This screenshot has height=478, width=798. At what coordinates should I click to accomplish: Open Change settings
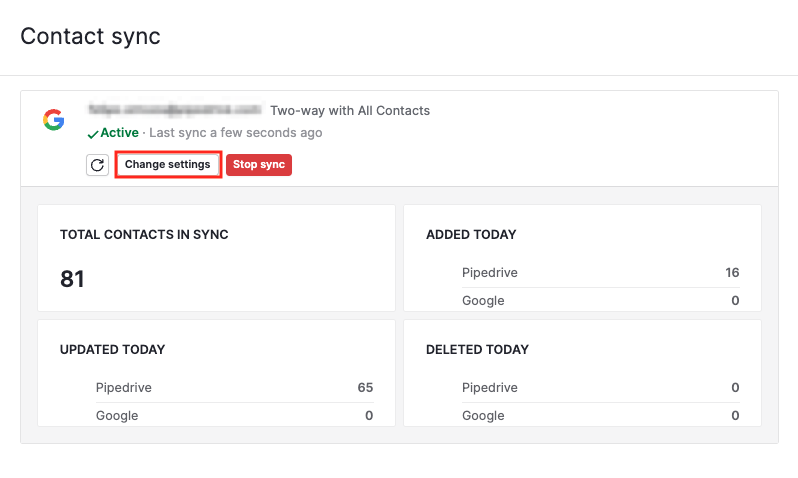click(x=168, y=164)
